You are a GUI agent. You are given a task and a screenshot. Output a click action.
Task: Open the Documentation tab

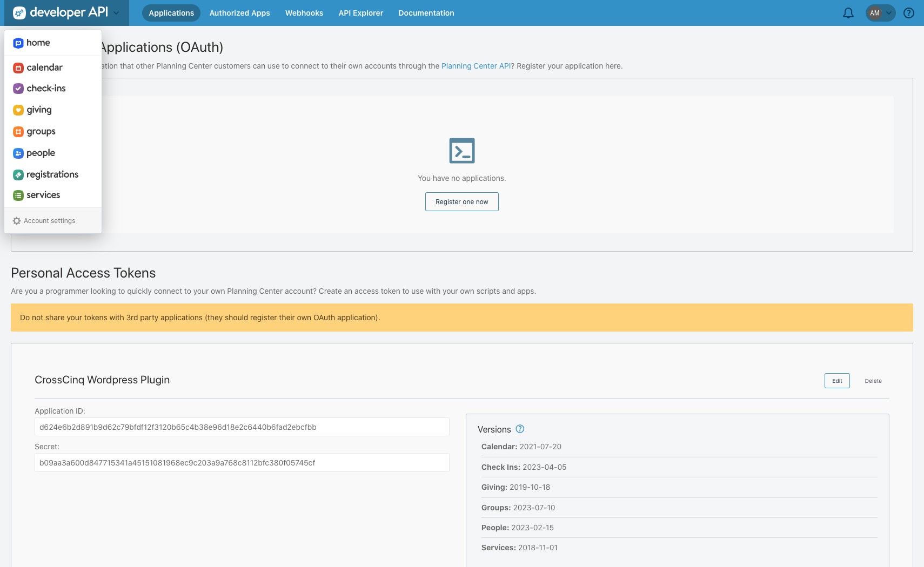[x=426, y=13]
